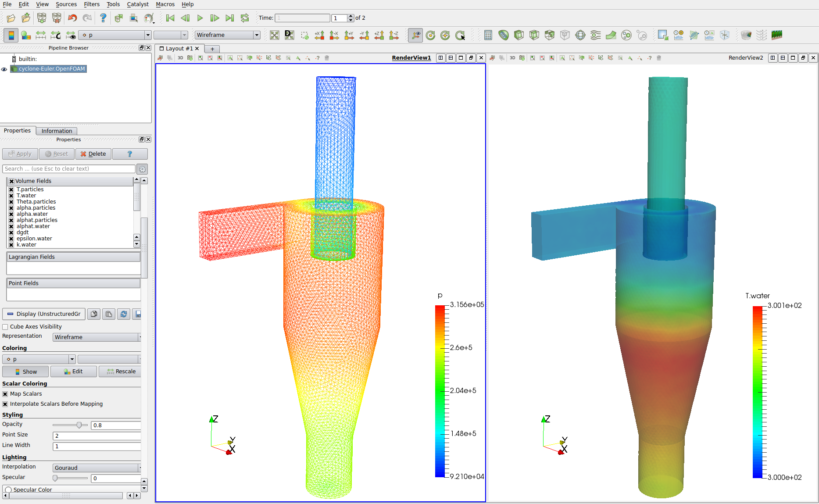Click the Undo icon in the toolbar
The image size is (819, 504).
pos(72,18)
